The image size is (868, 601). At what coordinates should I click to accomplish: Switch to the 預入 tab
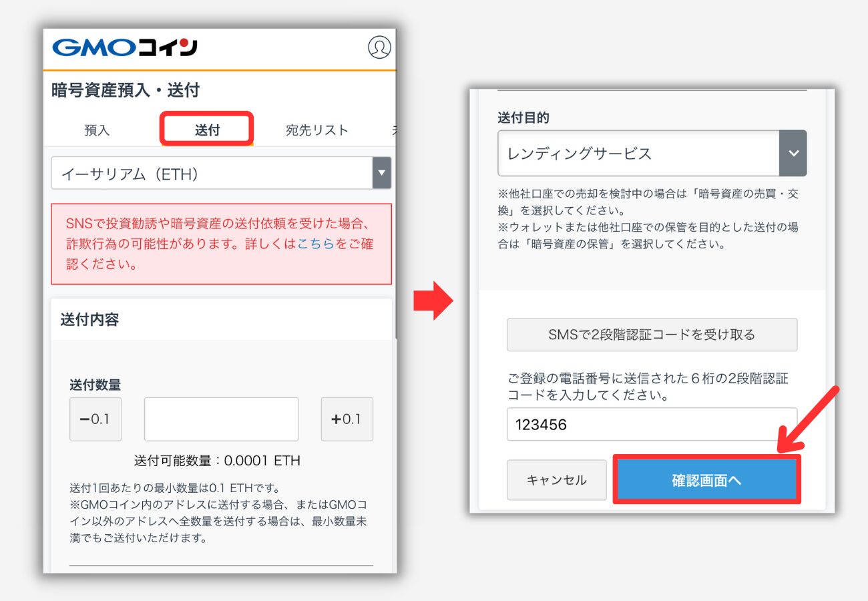point(97,130)
